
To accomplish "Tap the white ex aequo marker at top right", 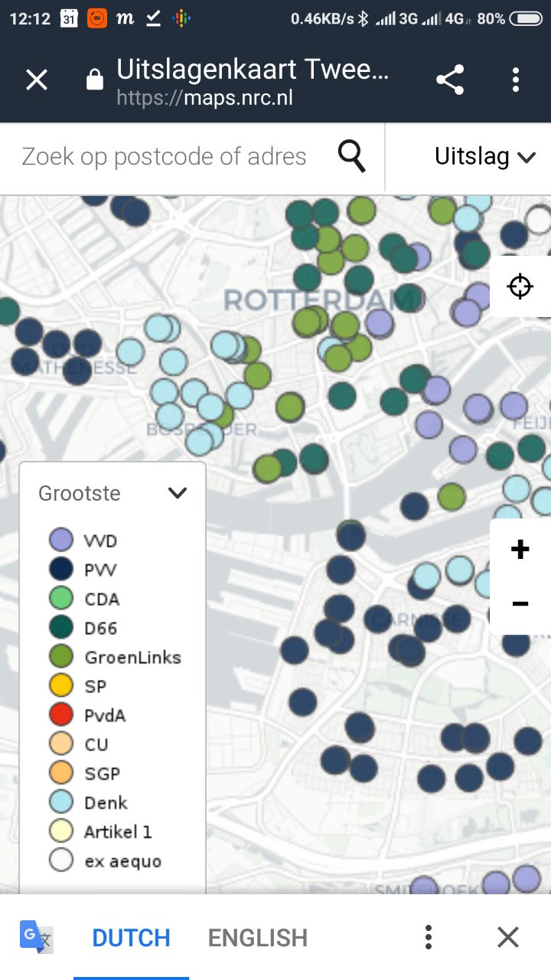I will click(x=540, y=219).
